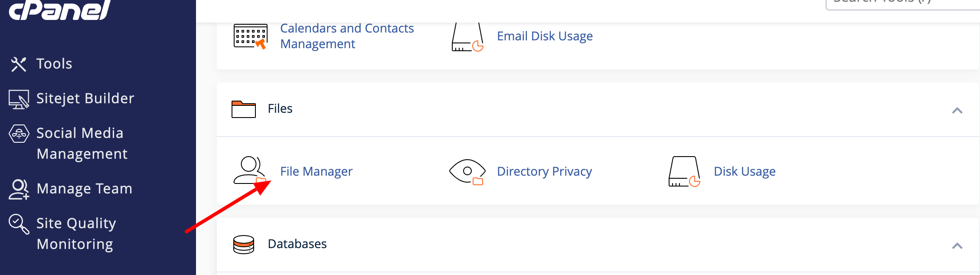This screenshot has height=275, width=980.
Task: Open the Directory Privacy link
Action: 544,171
